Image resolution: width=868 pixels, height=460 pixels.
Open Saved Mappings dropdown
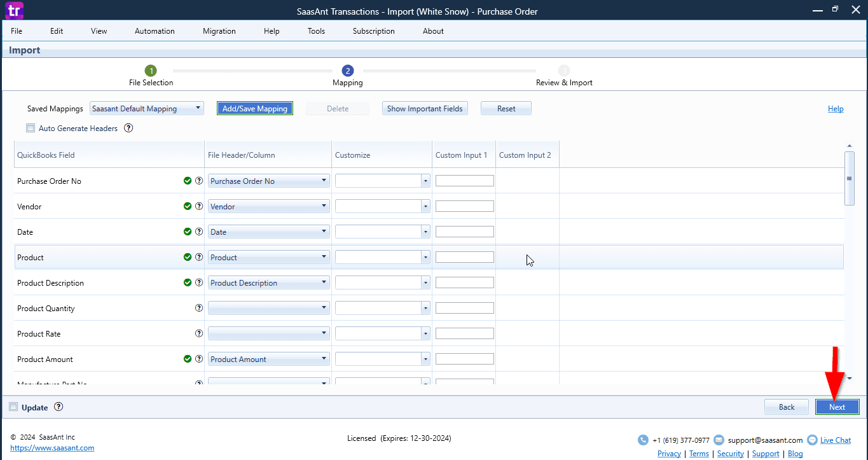tap(147, 108)
